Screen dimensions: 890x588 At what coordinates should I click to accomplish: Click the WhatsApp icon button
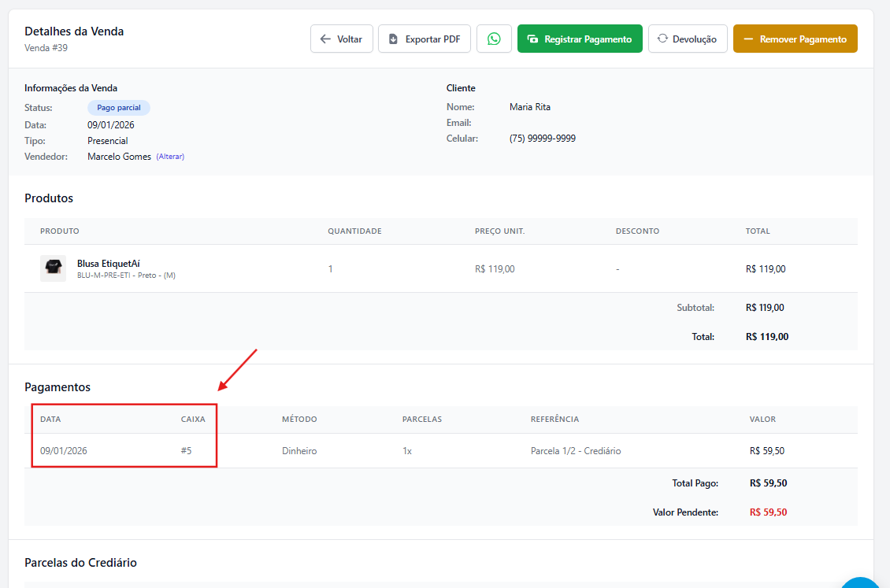click(494, 39)
